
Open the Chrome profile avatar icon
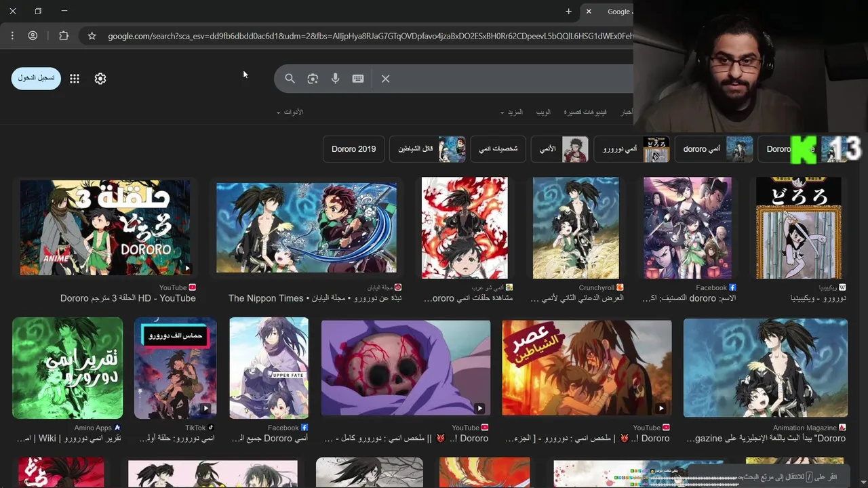pos(33,36)
